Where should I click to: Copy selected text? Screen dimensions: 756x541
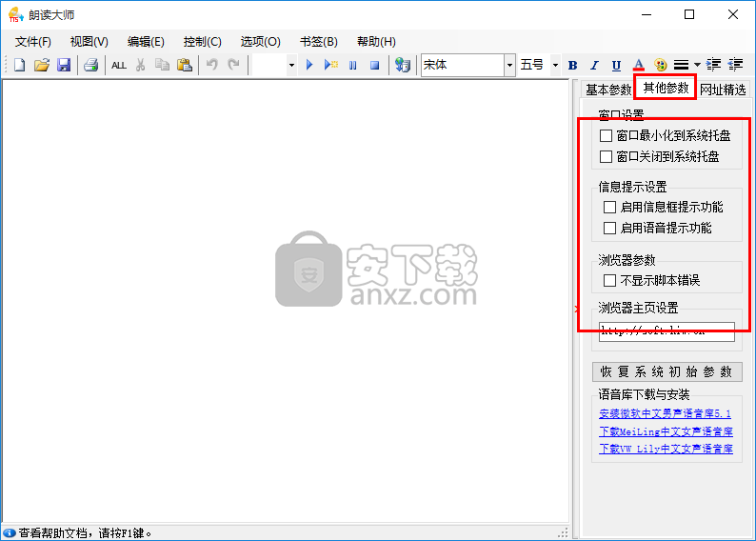[162, 65]
